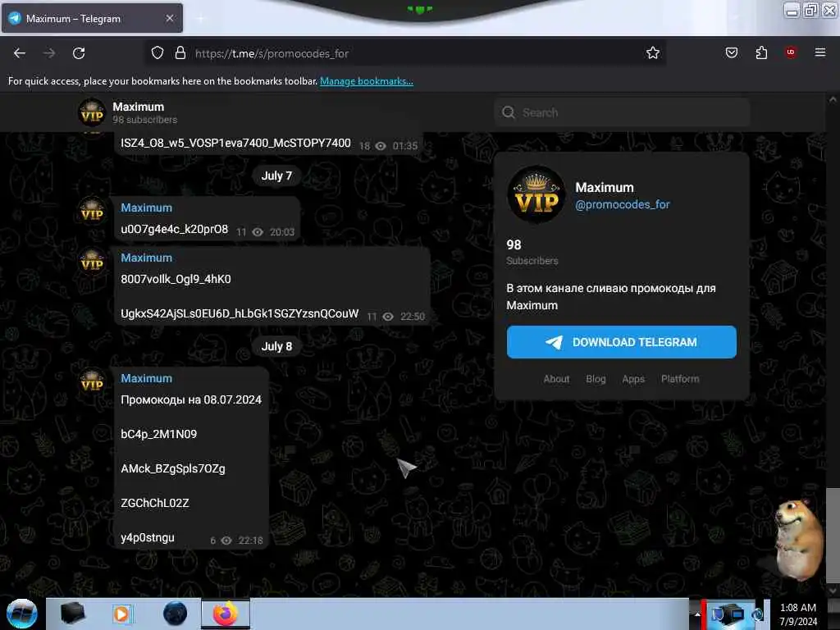Bookmark this page with the star icon

point(652,53)
